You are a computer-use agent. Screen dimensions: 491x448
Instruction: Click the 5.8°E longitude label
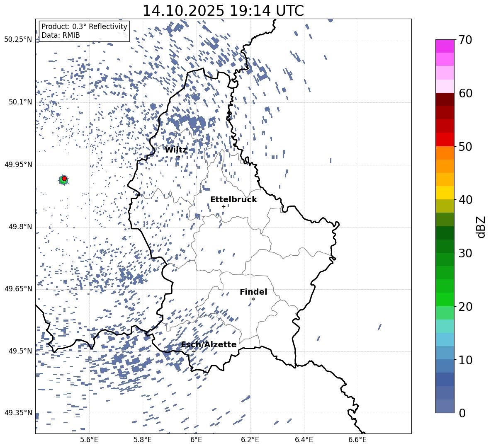pos(143,440)
